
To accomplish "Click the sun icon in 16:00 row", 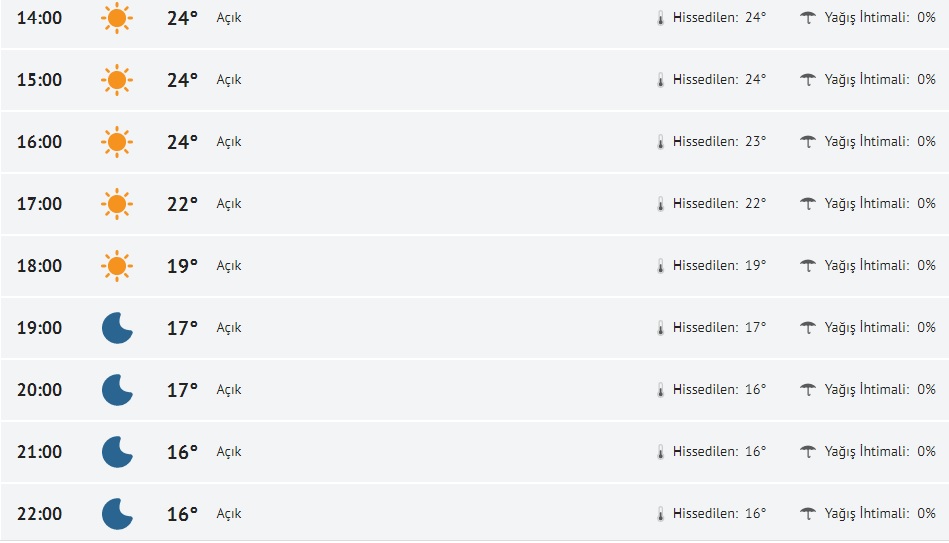I will tap(117, 142).
